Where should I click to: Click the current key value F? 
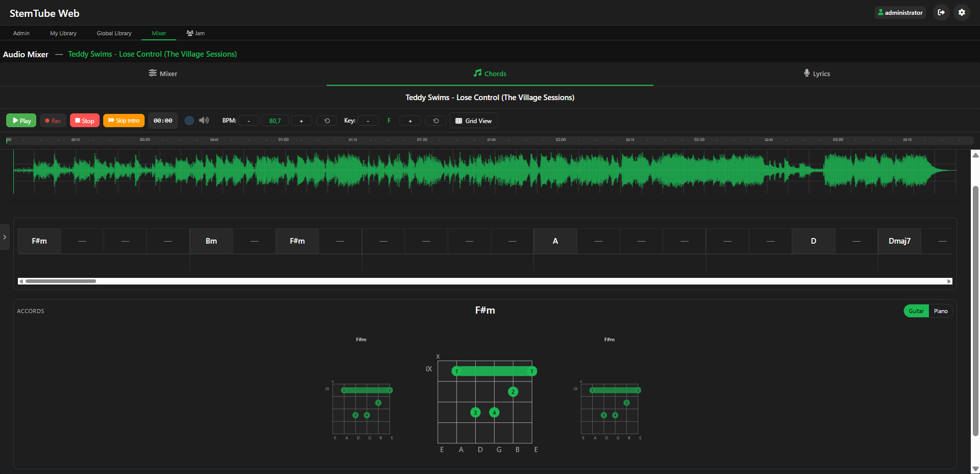pos(389,121)
